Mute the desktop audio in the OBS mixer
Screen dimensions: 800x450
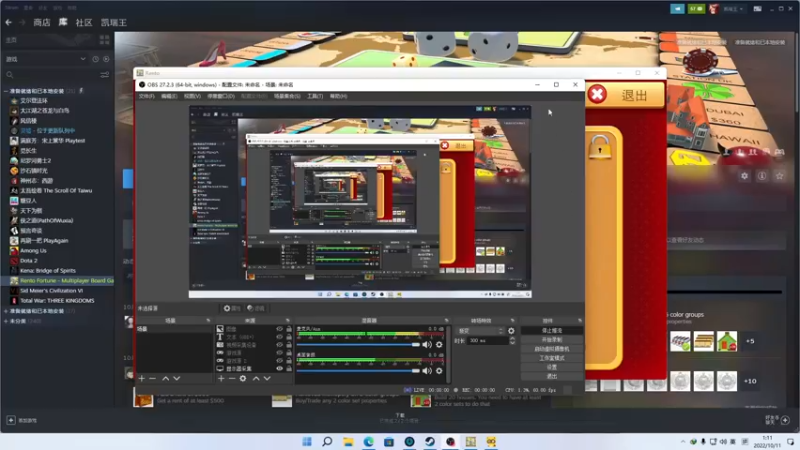[427, 371]
